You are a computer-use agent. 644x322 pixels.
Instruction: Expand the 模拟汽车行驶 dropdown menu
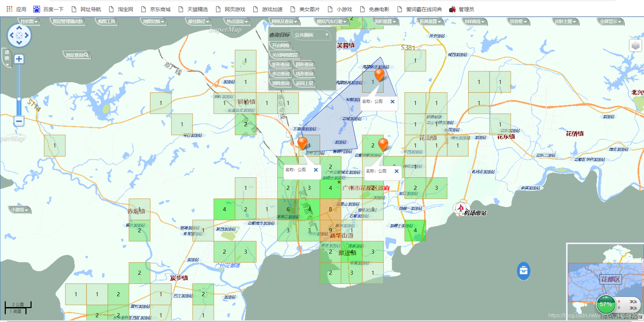point(332,21)
